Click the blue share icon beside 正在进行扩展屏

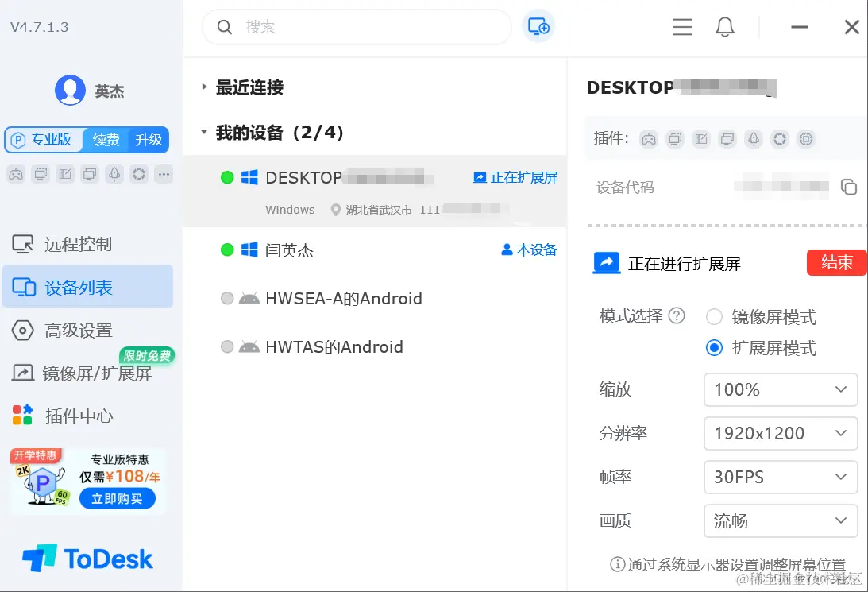[607, 263]
